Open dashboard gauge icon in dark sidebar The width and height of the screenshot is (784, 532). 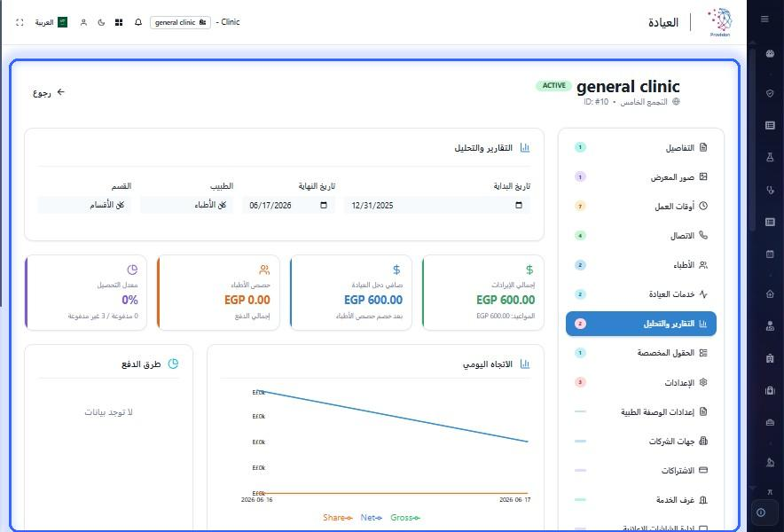(x=770, y=53)
